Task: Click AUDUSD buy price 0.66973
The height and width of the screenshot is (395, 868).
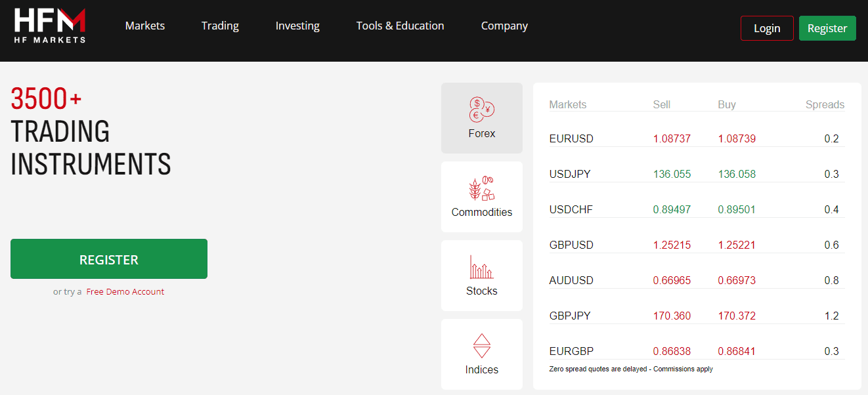Action: pyautogui.click(x=737, y=281)
